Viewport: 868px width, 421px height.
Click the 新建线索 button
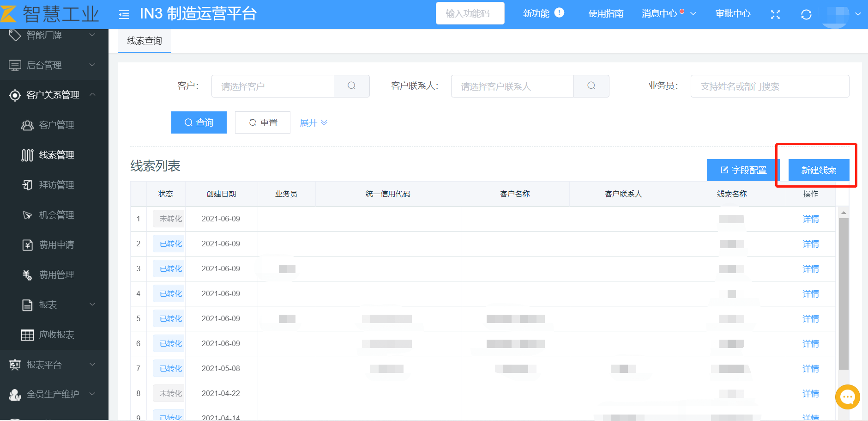pos(818,170)
